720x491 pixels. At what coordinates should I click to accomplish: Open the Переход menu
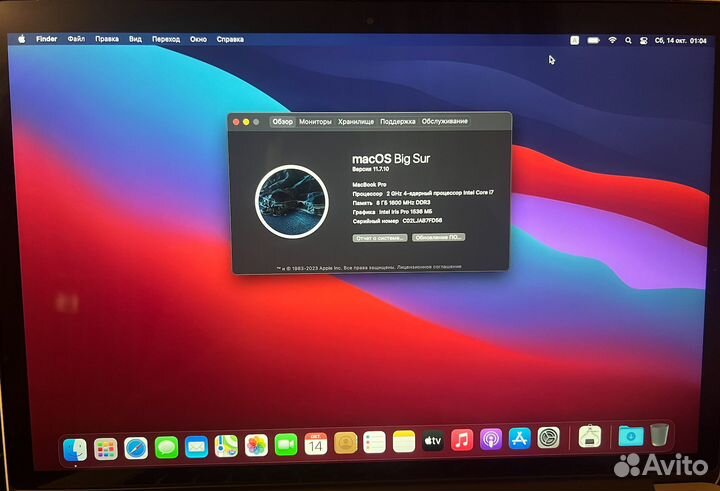pos(166,40)
